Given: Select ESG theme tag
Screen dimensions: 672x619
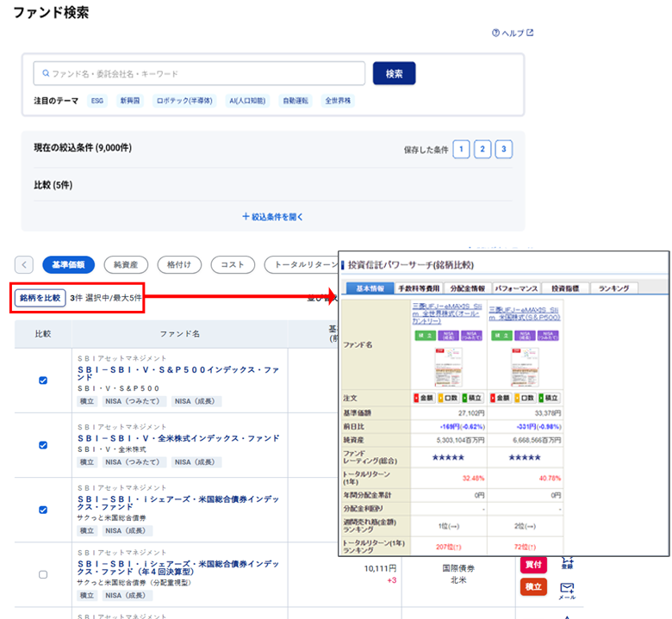Looking at the screenshot, I should pos(97,101).
